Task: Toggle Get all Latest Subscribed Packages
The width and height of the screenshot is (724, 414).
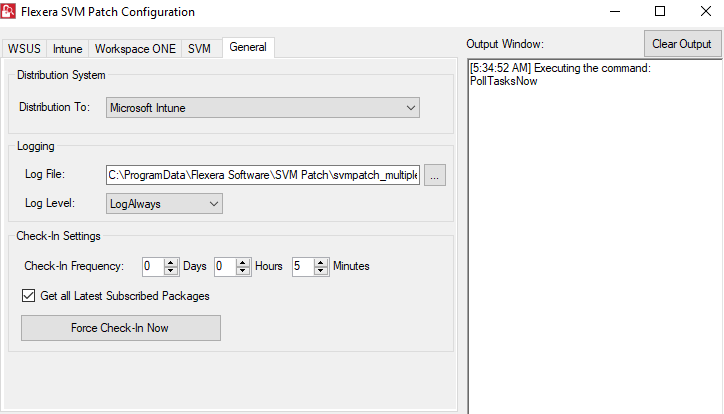Action: [29, 296]
